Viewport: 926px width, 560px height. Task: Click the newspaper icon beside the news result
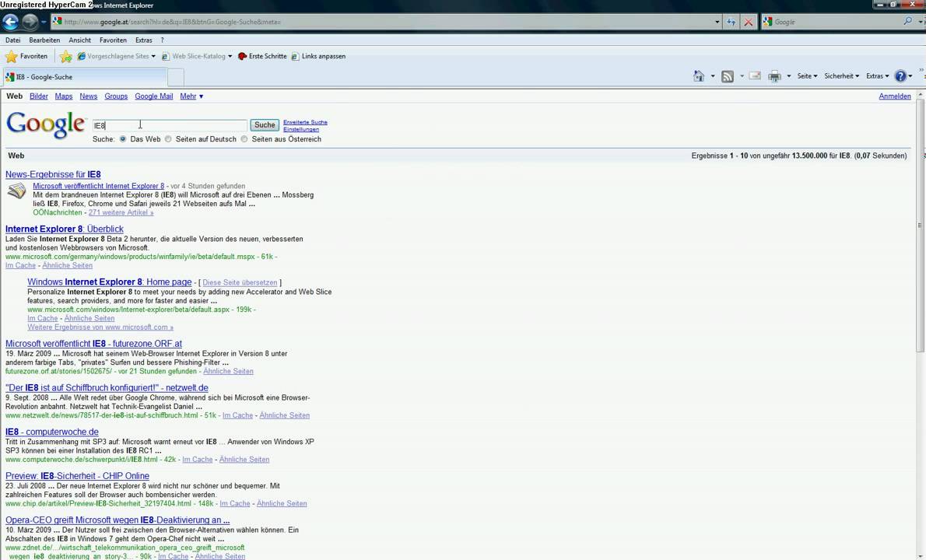coord(16,191)
